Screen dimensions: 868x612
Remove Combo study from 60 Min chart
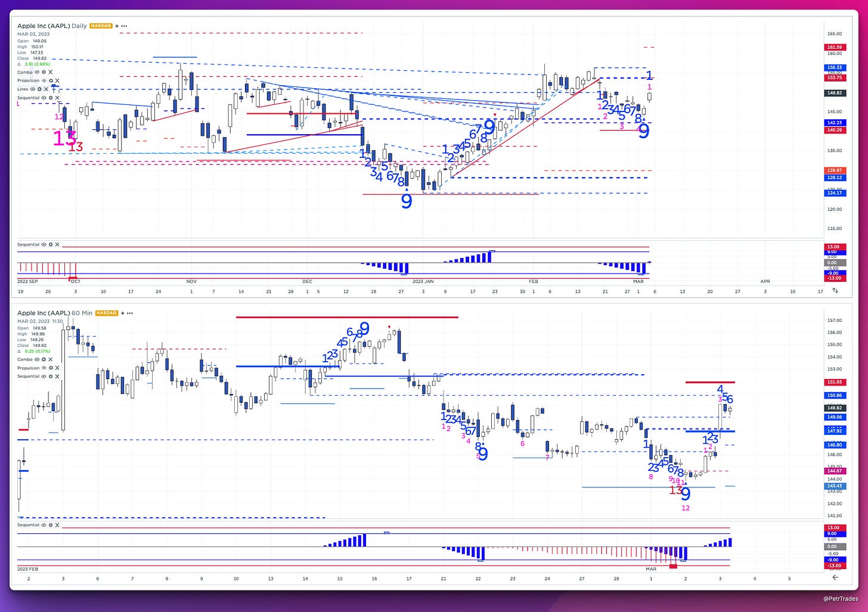51,359
